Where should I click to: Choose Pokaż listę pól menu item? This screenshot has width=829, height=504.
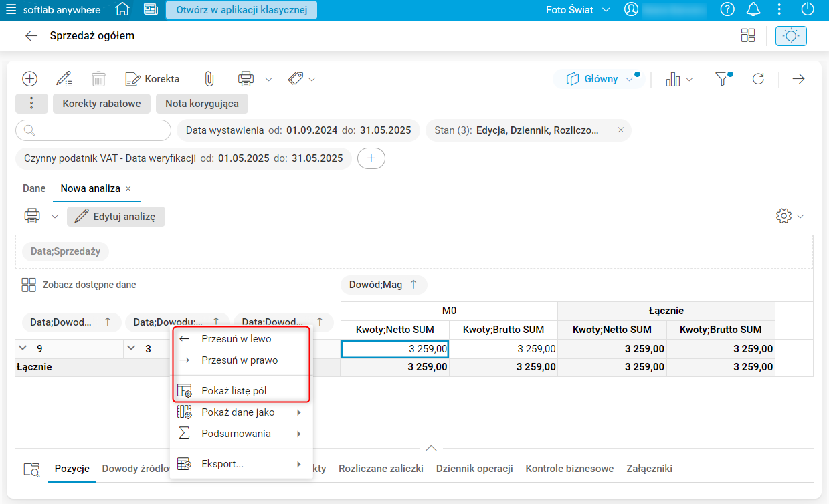click(241, 391)
